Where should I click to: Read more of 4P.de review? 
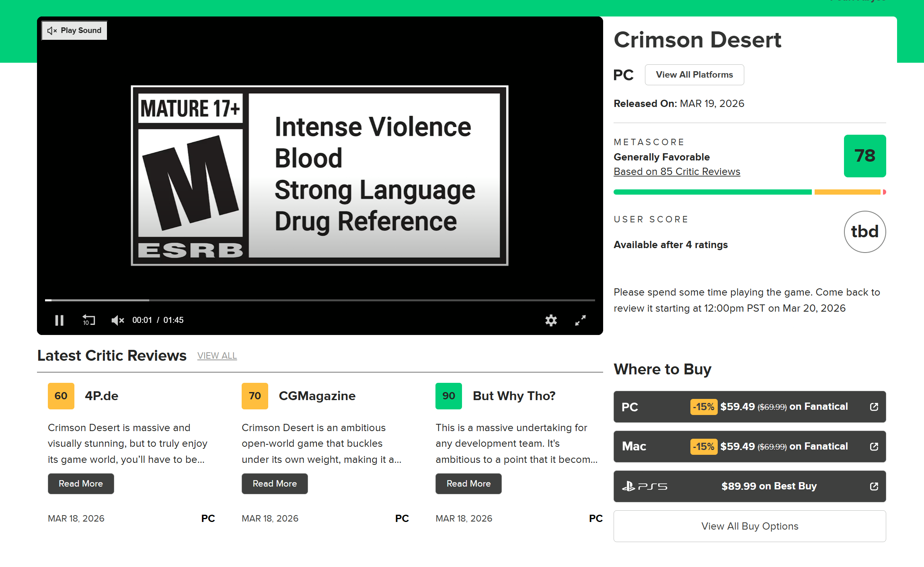pos(81,484)
